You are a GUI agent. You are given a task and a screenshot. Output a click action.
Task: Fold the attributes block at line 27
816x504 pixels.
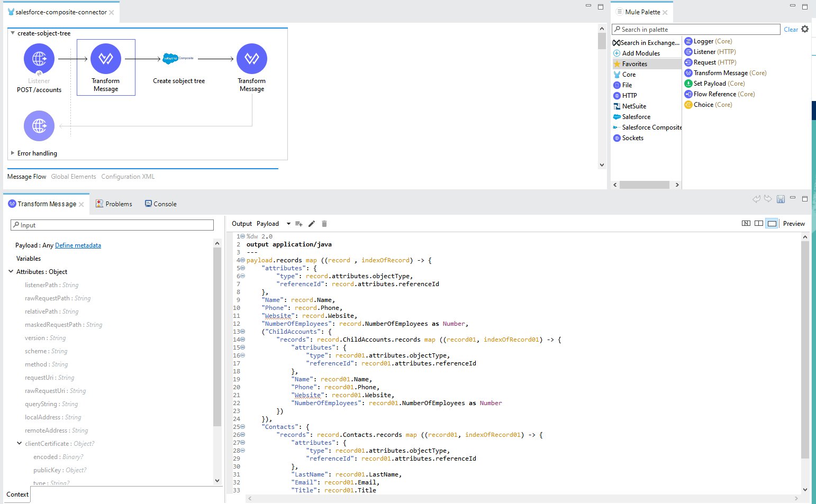point(242,443)
